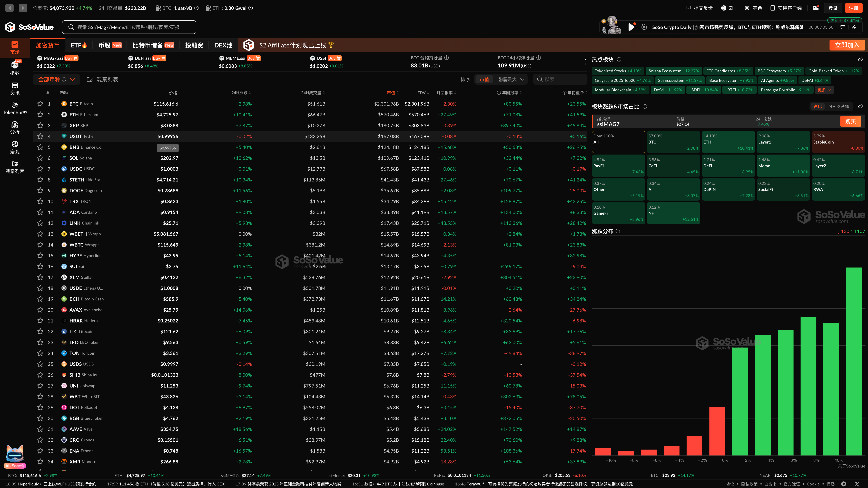Switch to the DEX池 tab
868x488 pixels.
click(x=223, y=45)
